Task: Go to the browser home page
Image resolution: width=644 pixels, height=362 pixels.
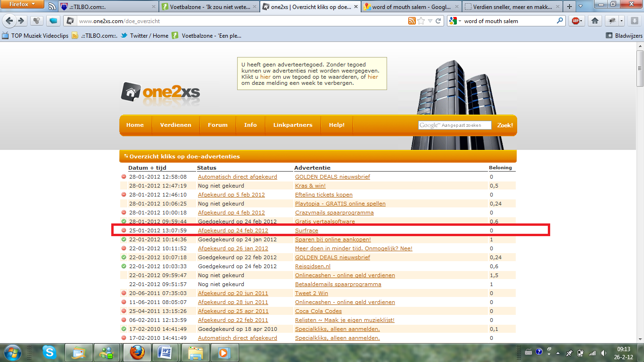Action: 594,21
